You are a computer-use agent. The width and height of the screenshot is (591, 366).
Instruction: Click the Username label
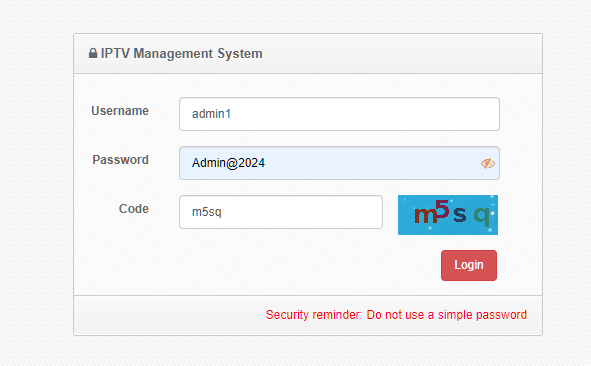[x=120, y=111]
